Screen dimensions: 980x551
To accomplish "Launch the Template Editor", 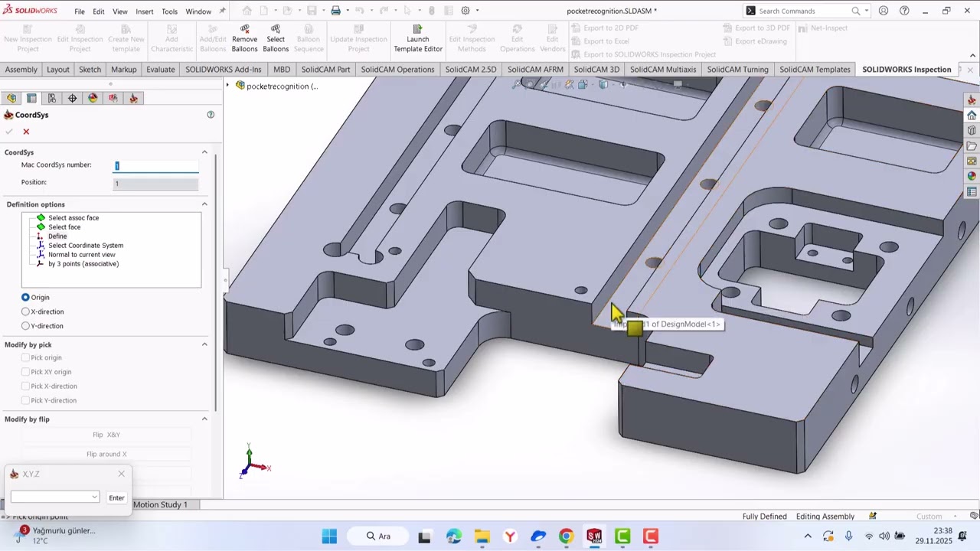I will click(418, 38).
